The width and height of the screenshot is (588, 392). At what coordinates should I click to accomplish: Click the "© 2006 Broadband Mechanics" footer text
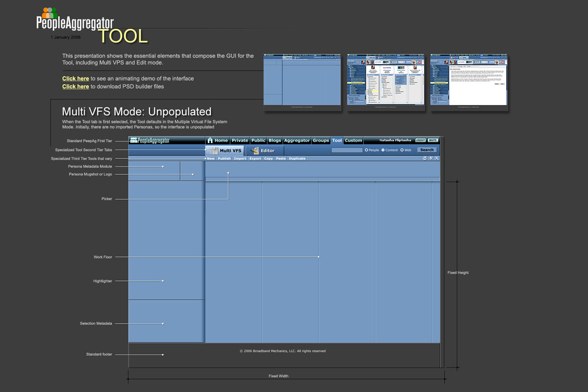(283, 351)
